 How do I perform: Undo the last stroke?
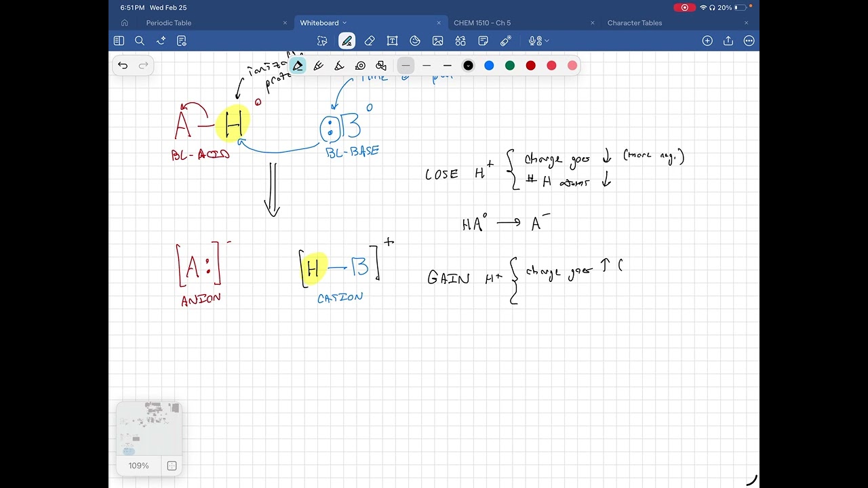(x=123, y=66)
